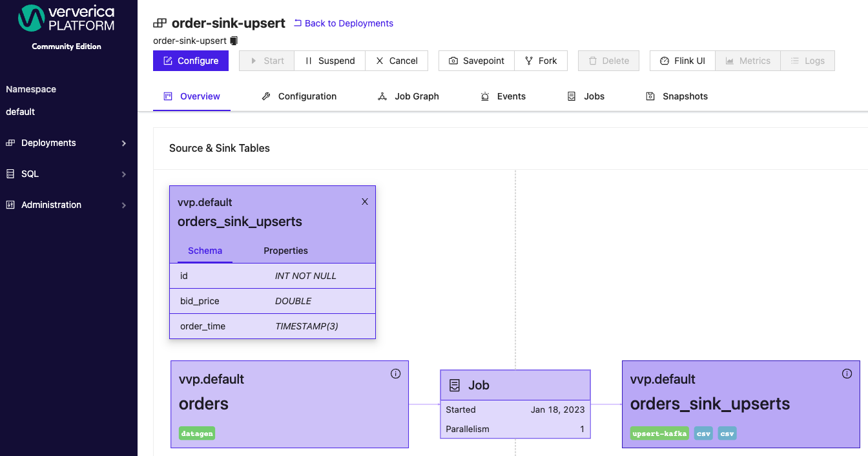Open the info icon on the orders_sink_upserts sink table
The image size is (868, 456).
(x=847, y=373)
